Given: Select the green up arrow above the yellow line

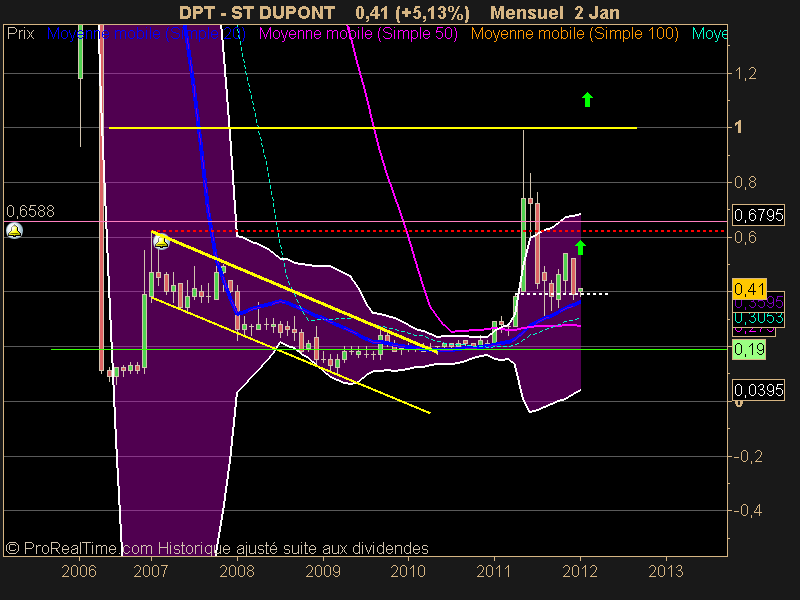Looking at the screenshot, I should click(x=587, y=99).
